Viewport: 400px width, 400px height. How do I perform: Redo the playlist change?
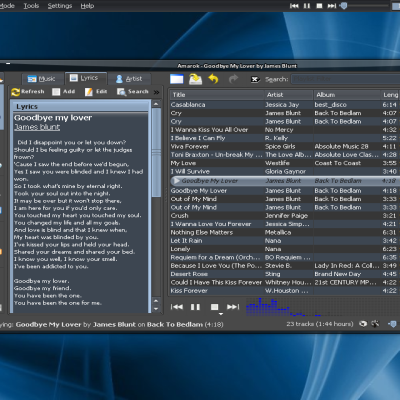click(233, 79)
